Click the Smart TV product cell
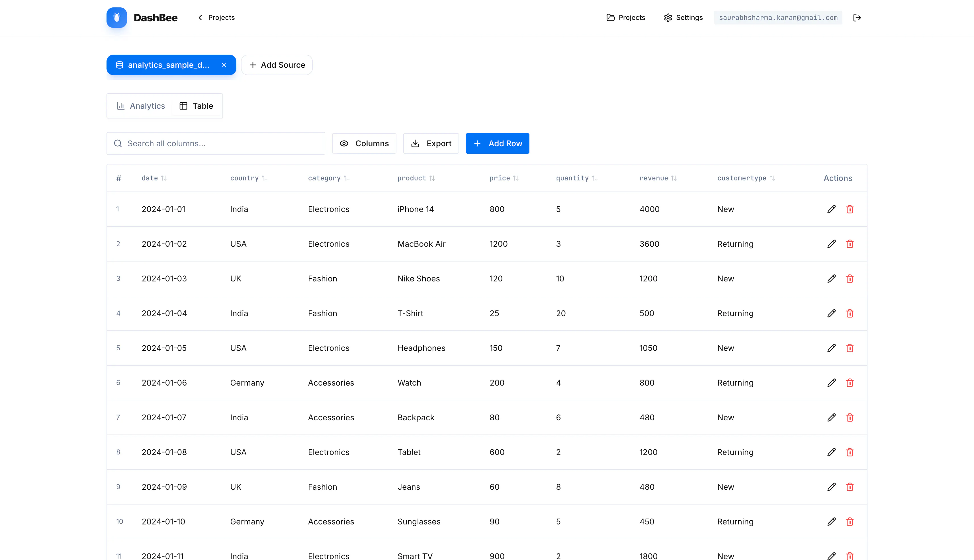The width and height of the screenshot is (974, 560). pos(415,556)
